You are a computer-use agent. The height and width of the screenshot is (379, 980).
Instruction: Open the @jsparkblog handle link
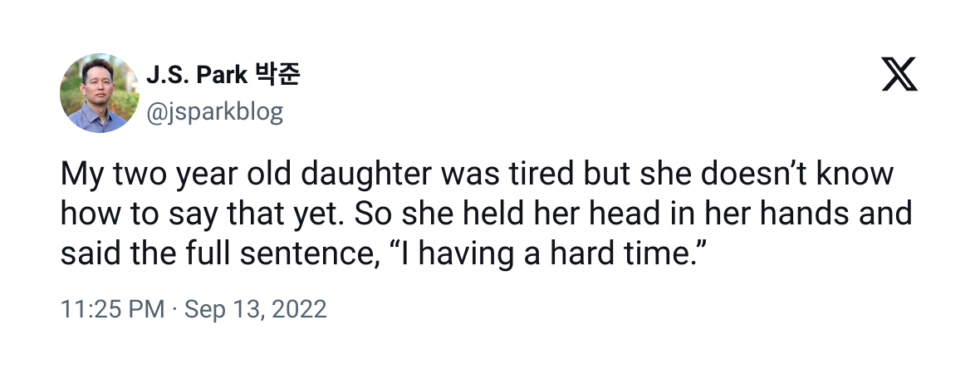[214, 111]
